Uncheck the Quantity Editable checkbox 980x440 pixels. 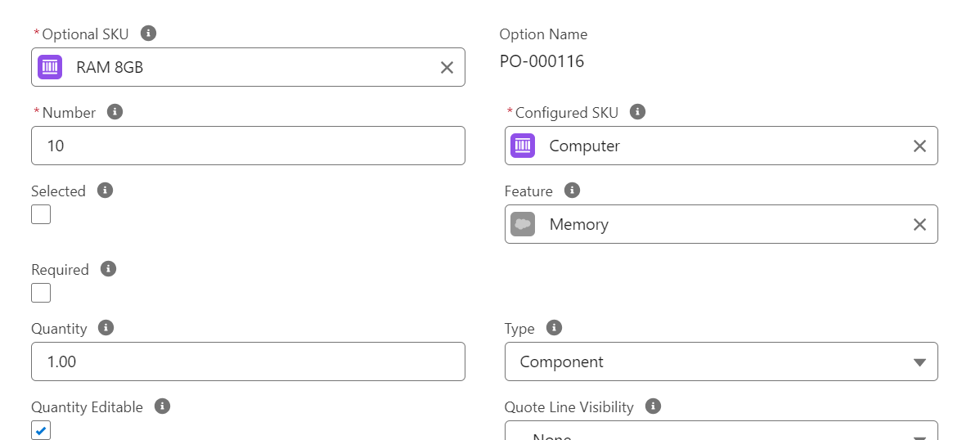pyautogui.click(x=41, y=430)
